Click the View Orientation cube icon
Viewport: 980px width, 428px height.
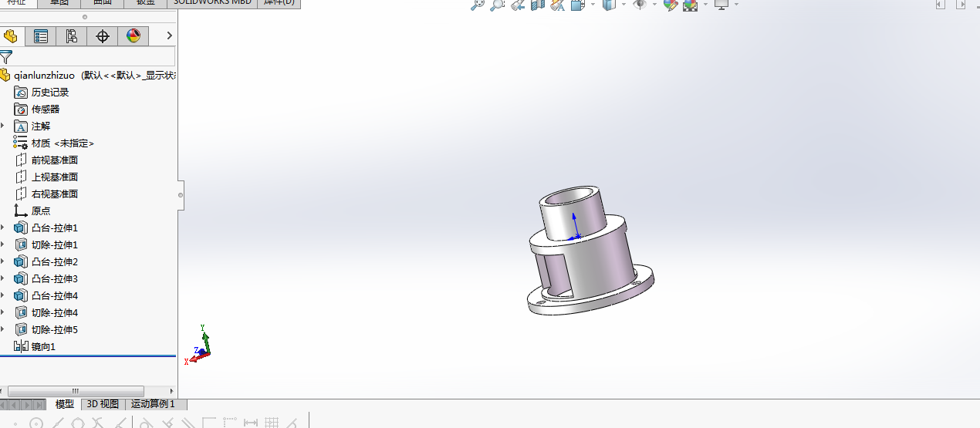pyautogui.click(x=578, y=5)
